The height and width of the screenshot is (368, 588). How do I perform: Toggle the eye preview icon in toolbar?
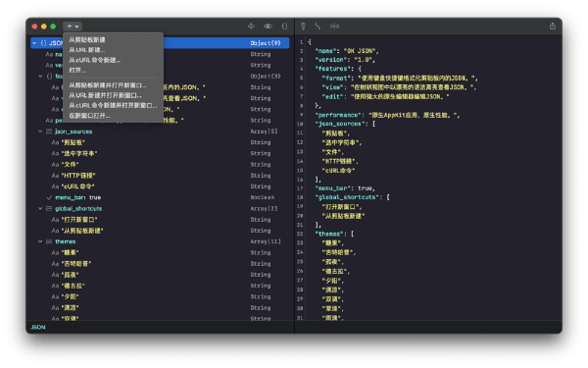point(268,26)
